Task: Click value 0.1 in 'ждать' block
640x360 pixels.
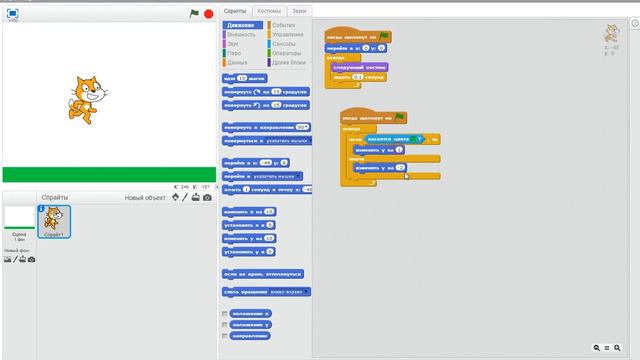Action: coord(358,77)
